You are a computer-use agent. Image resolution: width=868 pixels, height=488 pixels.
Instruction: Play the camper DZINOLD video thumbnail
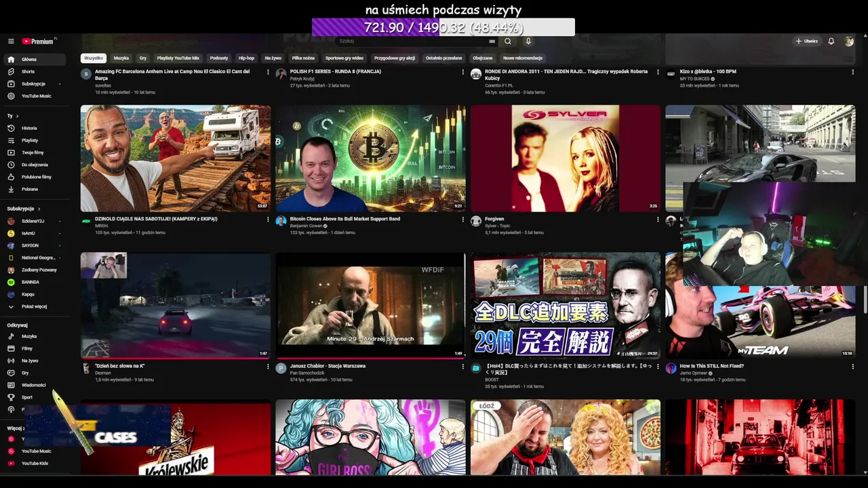tap(176, 158)
